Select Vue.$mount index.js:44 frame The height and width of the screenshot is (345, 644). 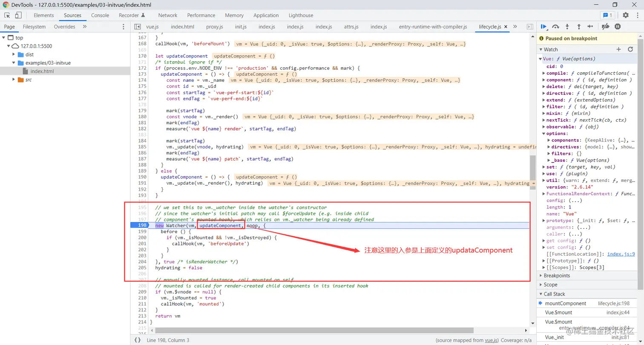click(587, 312)
